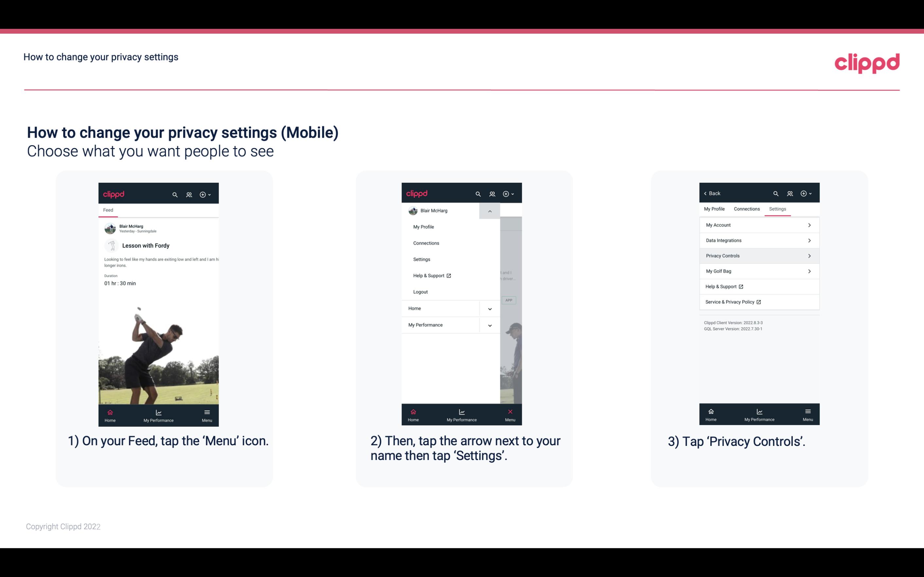Tap the Search icon in top bar
This screenshot has height=577, width=924.
[x=174, y=194]
